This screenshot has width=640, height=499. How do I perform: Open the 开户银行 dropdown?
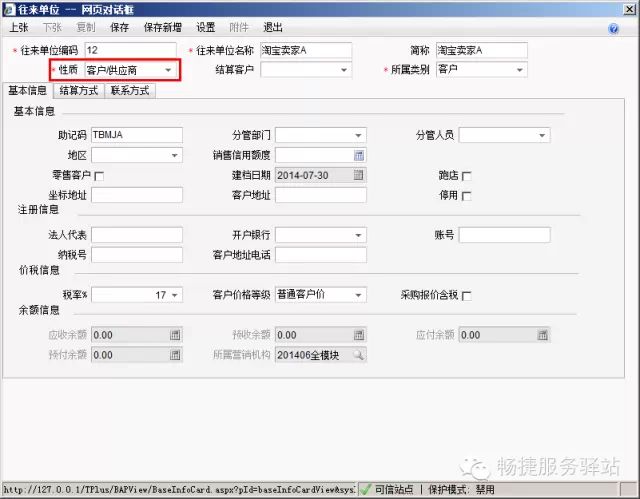coord(358,235)
